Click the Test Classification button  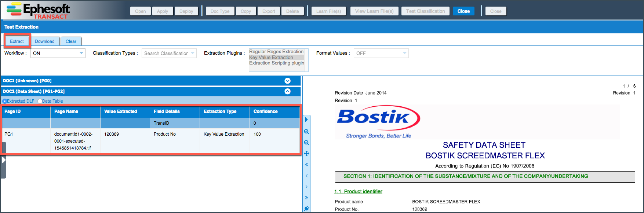coord(426,11)
